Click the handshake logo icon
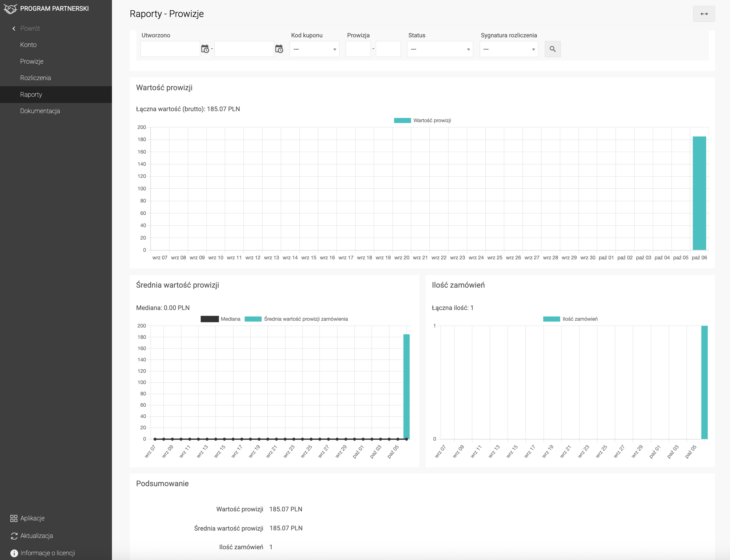 coord(10,9)
